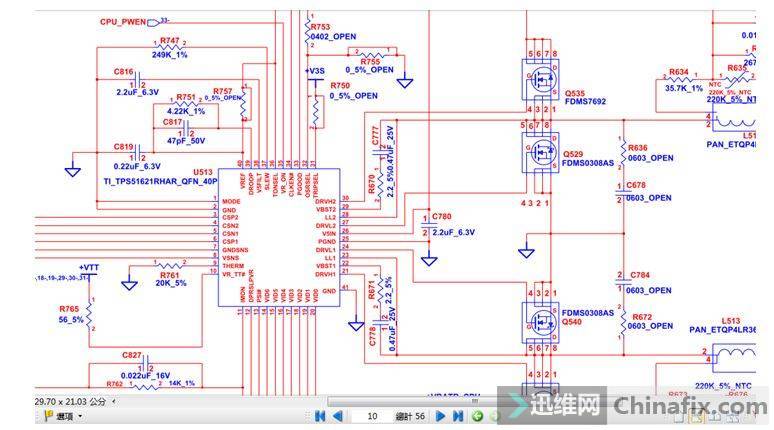The width and height of the screenshot is (774, 430).
Task: Click the CPU_PWEN net label
Action: pos(123,22)
